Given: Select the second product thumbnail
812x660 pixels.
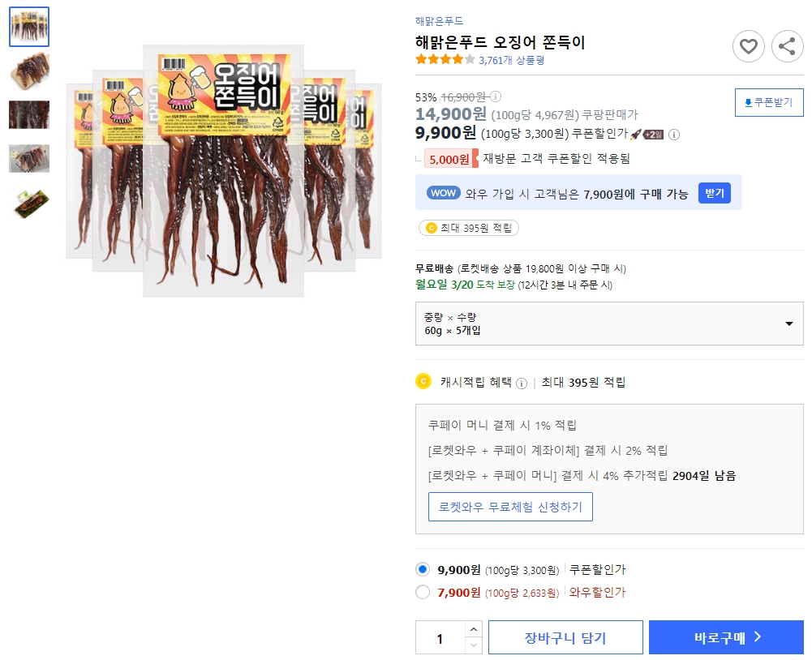Looking at the screenshot, I should click(28, 71).
